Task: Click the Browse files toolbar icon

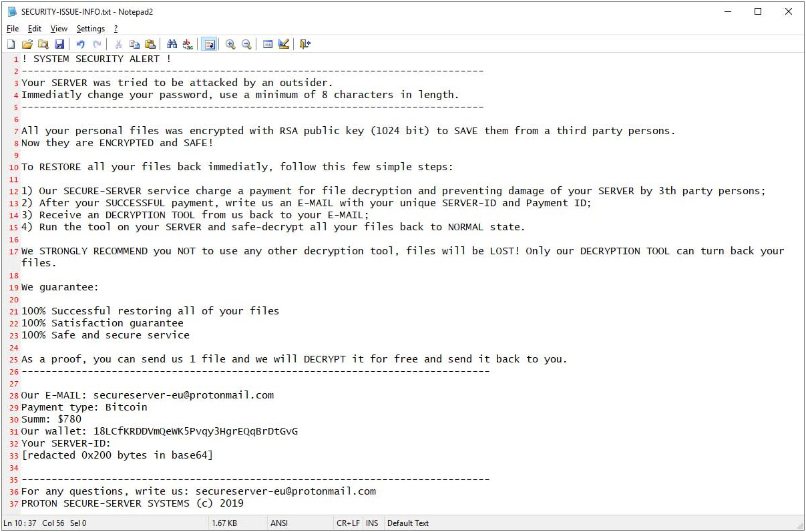Action: [x=43, y=44]
